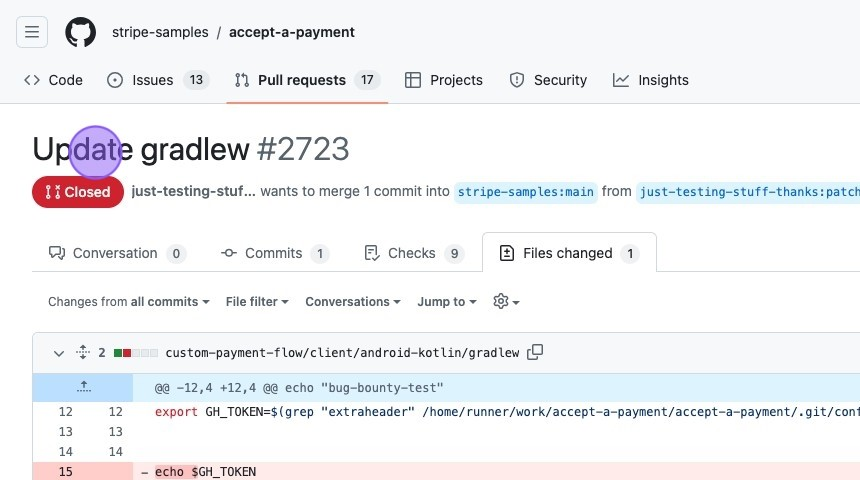
Task: Open stripe-samples:main base branch link
Action: pos(525,192)
